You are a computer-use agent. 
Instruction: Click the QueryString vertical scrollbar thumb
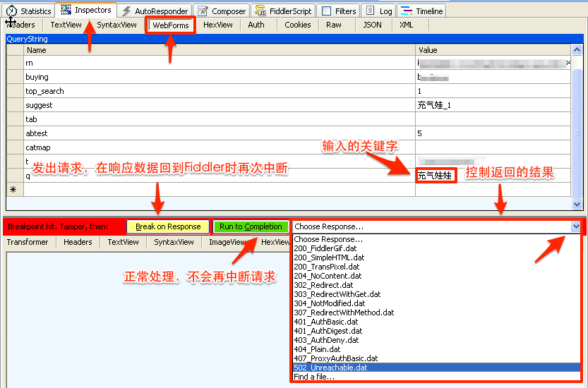577,133
